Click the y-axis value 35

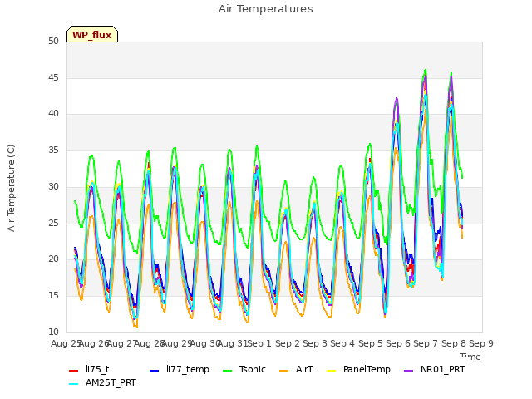coord(53,150)
